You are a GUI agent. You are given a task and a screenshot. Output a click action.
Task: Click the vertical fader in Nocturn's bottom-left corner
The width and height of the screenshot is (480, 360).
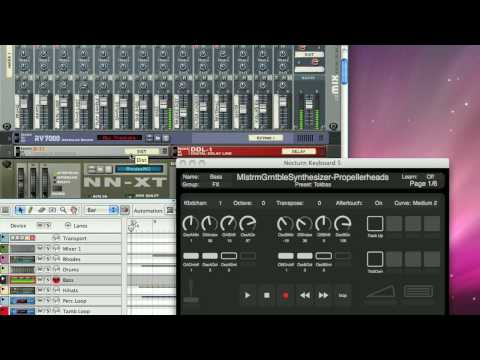coord(191,291)
